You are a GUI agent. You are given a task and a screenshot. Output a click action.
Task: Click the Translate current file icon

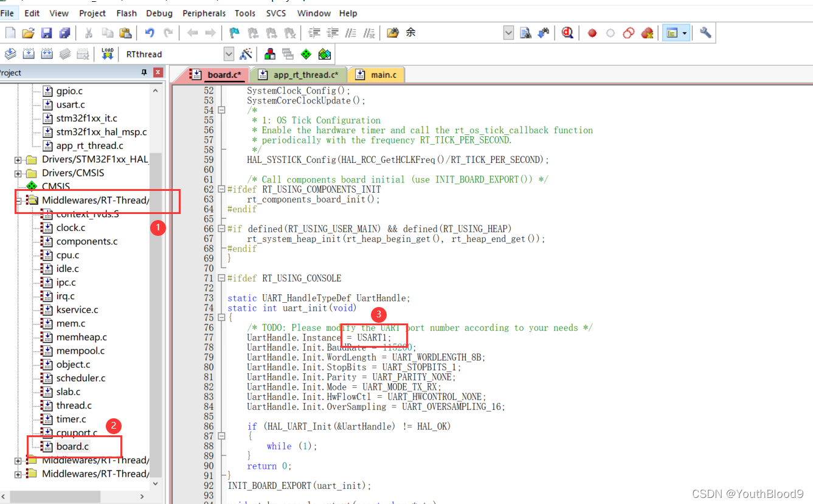10,54
